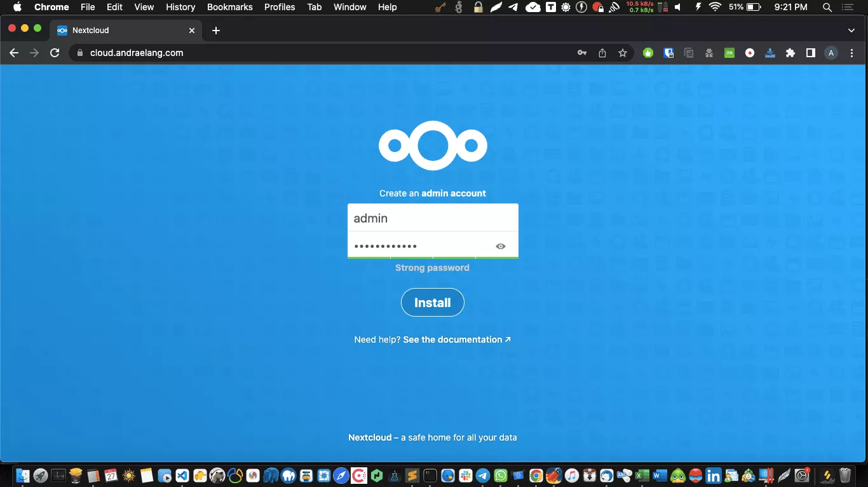Open the Apple menu

17,7
